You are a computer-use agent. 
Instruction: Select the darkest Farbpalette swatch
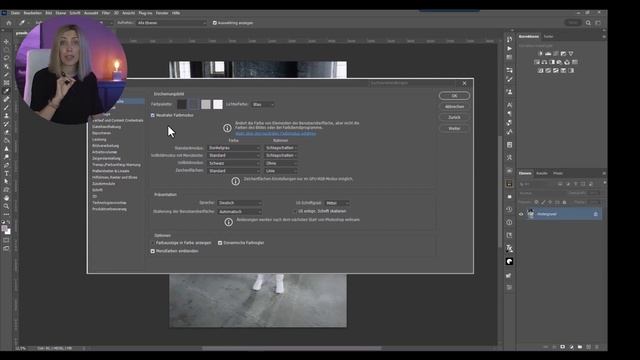coord(182,104)
